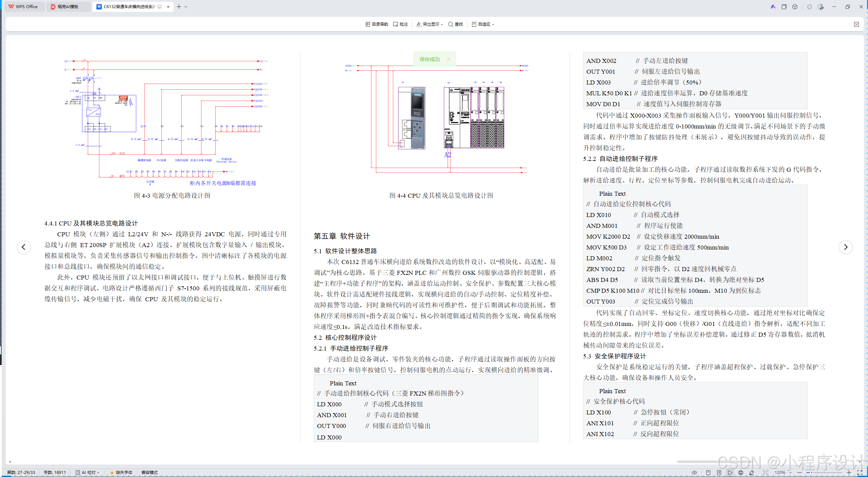Open the AI 校对 proofreading dropdown
The image size is (868, 477).
88,472
